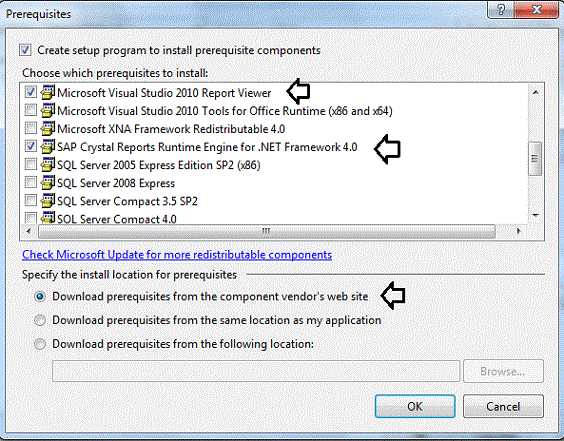Click the Tools for Office Runtime package icon
This screenshot has height=441, width=564.
(x=47, y=110)
